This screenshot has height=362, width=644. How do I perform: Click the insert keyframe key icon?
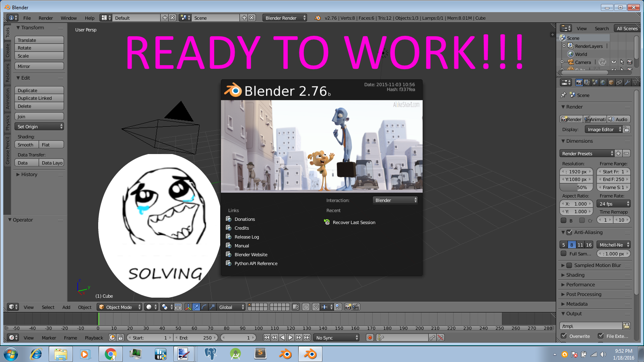click(432, 337)
